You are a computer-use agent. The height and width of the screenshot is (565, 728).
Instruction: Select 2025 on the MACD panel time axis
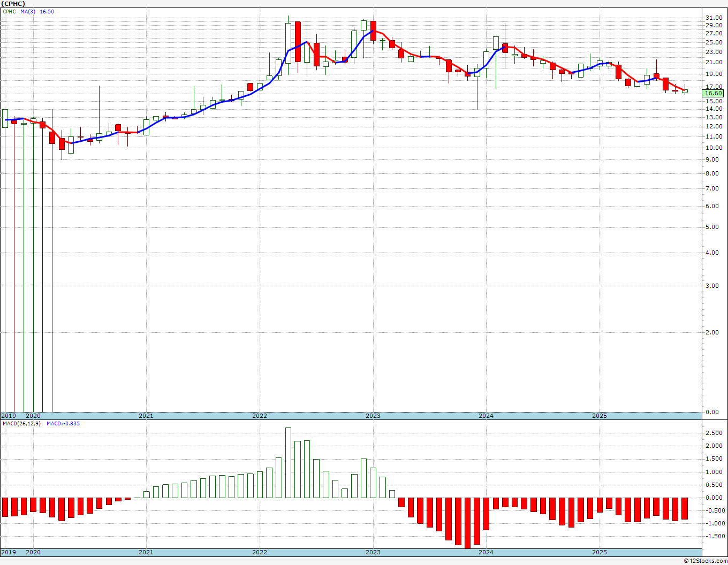click(x=600, y=552)
